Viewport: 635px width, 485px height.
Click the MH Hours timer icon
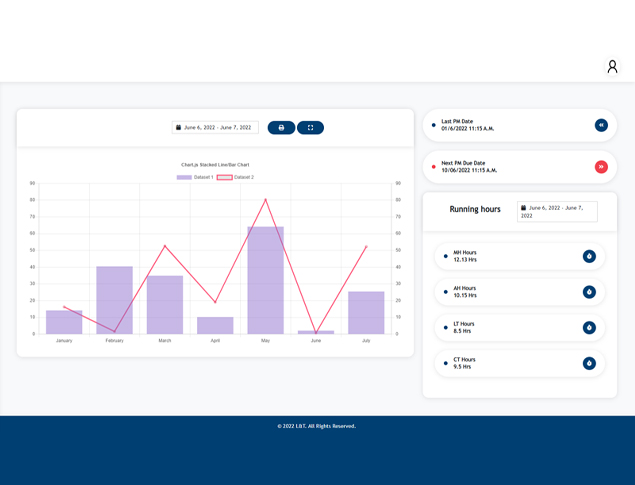[x=589, y=256]
